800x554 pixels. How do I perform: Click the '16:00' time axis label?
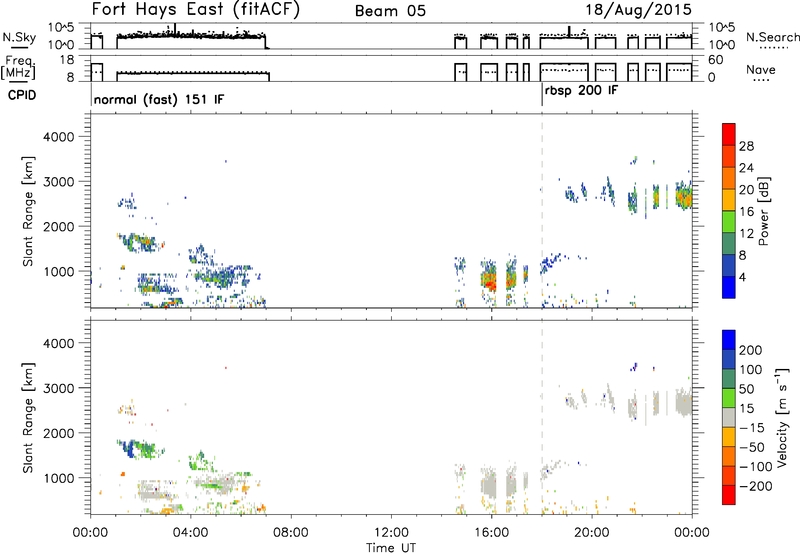click(x=491, y=533)
